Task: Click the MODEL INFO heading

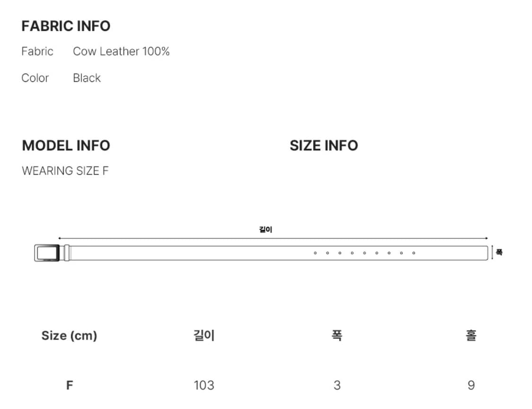Action: 66,146
